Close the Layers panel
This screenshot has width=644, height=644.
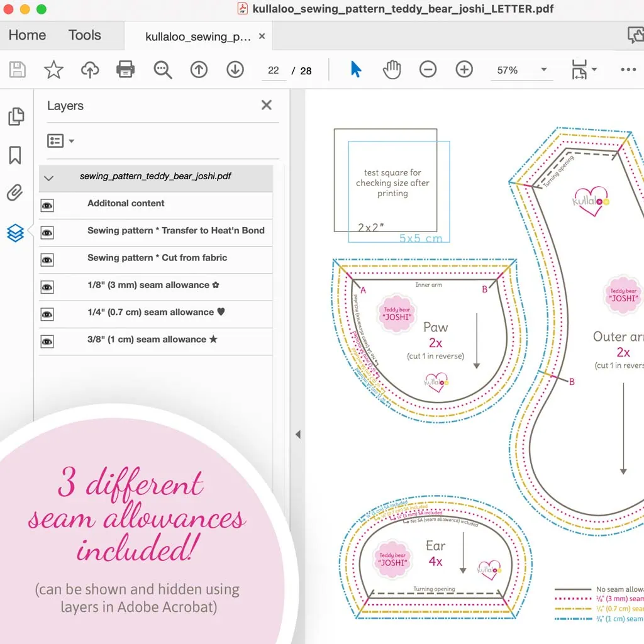267,105
